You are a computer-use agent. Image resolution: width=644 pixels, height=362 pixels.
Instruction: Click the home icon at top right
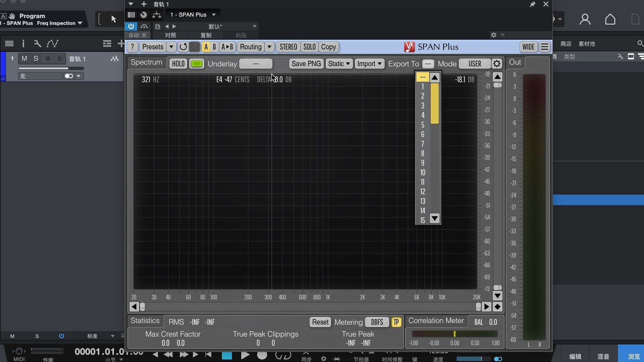pos(610,19)
